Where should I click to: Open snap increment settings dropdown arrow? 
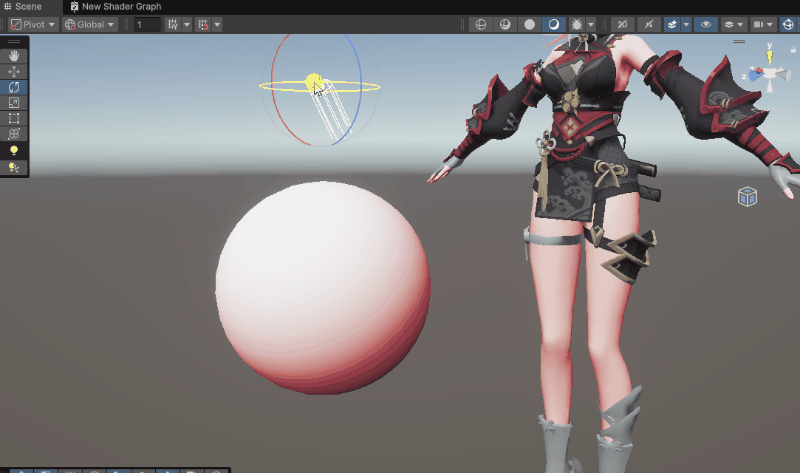[x=217, y=24]
